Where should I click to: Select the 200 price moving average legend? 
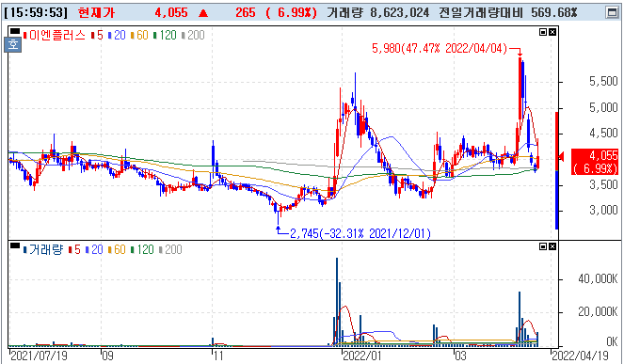[193, 36]
